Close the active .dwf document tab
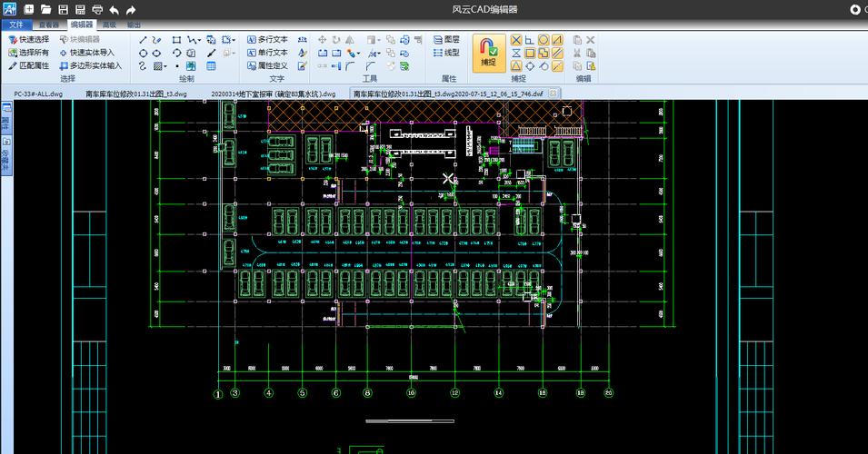 553,94
